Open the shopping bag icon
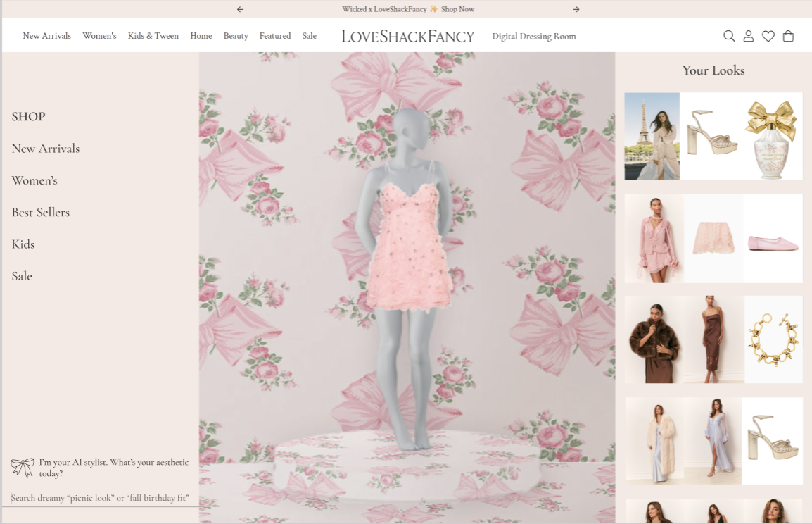Image resolution: width=812 pixels, height=524 pixels. [x=788, y=36]
